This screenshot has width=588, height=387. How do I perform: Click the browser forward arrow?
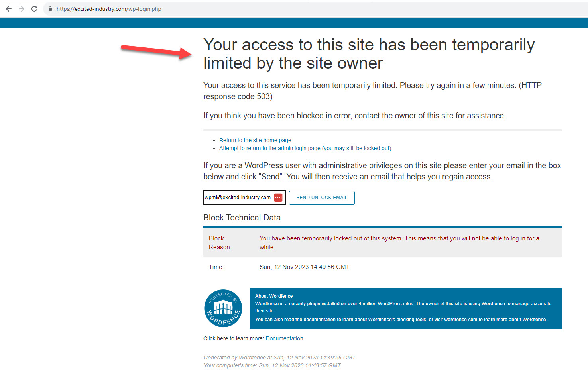pyautogui.click(x=22, y=9)
